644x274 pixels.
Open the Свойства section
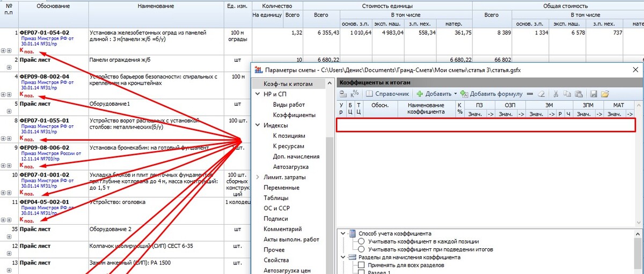click(x=276, y=260)
